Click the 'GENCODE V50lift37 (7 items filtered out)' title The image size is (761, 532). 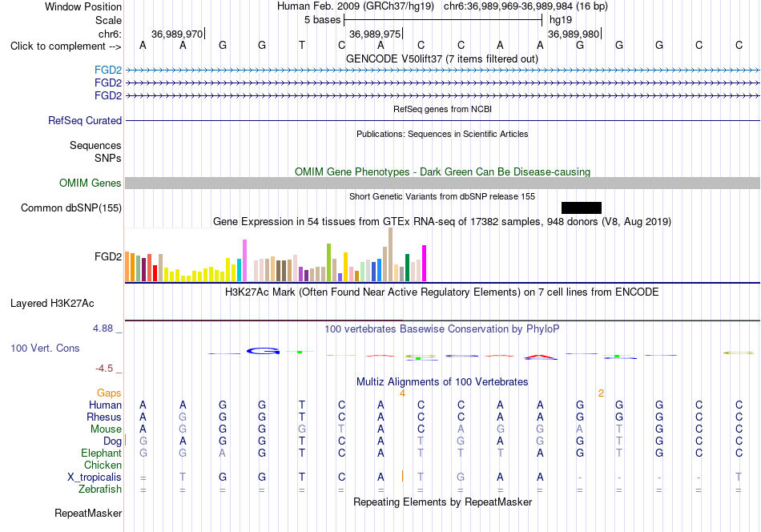(x=442, y=58)
